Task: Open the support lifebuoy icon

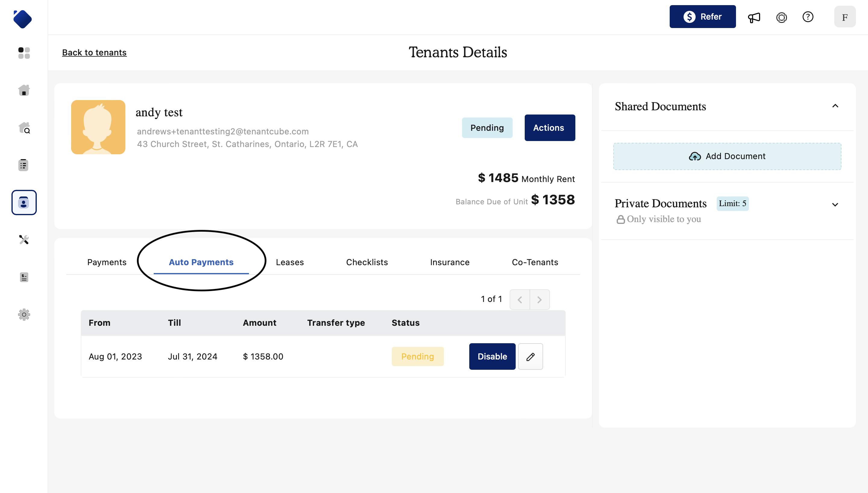Action: [781, 17]
